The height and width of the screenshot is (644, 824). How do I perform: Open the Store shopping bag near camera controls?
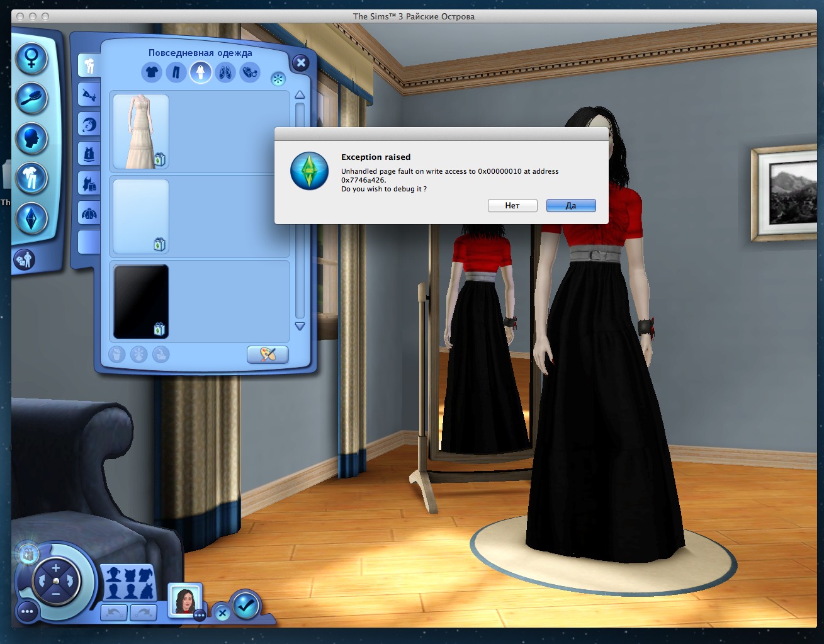pyautogui.click(x=28, y=554)
